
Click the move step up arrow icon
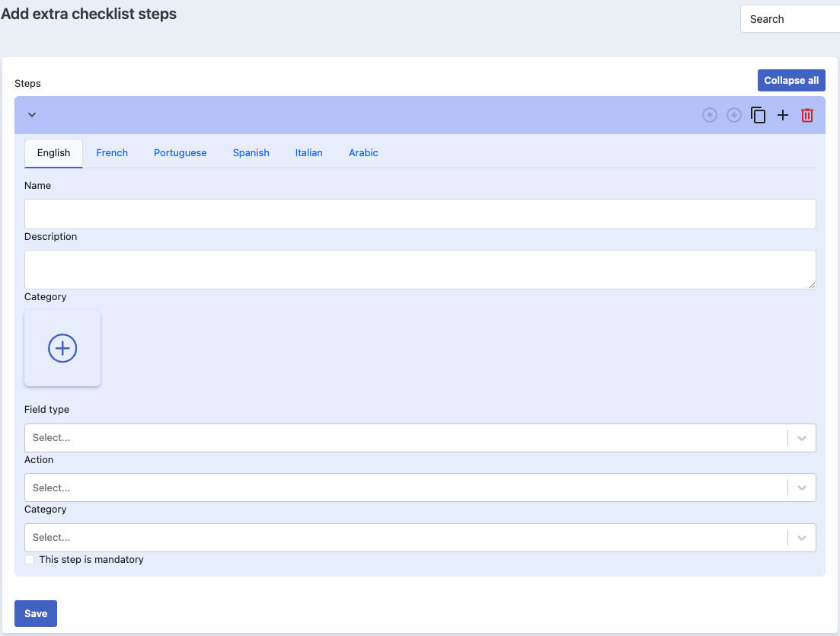point(710,115)
